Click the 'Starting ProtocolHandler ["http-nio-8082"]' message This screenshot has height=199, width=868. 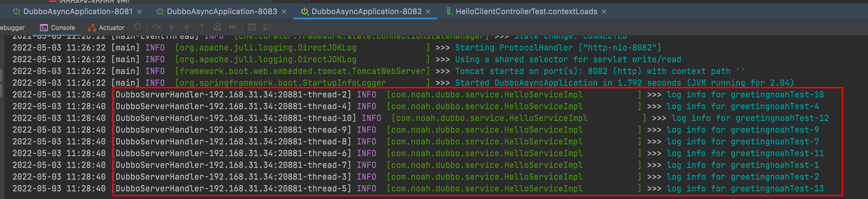(x=558, y=48)
